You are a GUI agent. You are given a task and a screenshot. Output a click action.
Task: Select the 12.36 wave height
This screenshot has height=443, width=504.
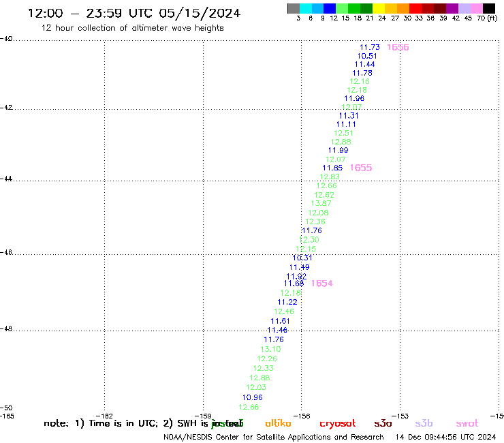315,221
